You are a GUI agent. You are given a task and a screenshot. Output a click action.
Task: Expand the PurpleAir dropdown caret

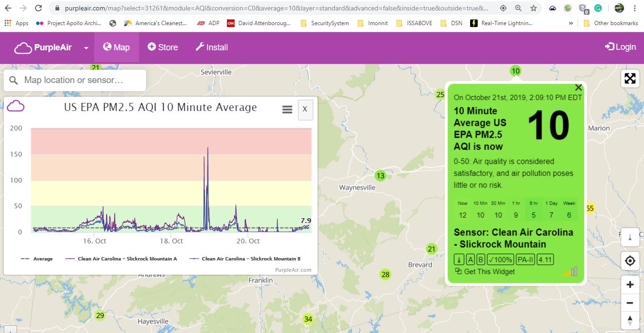[86, 48]
